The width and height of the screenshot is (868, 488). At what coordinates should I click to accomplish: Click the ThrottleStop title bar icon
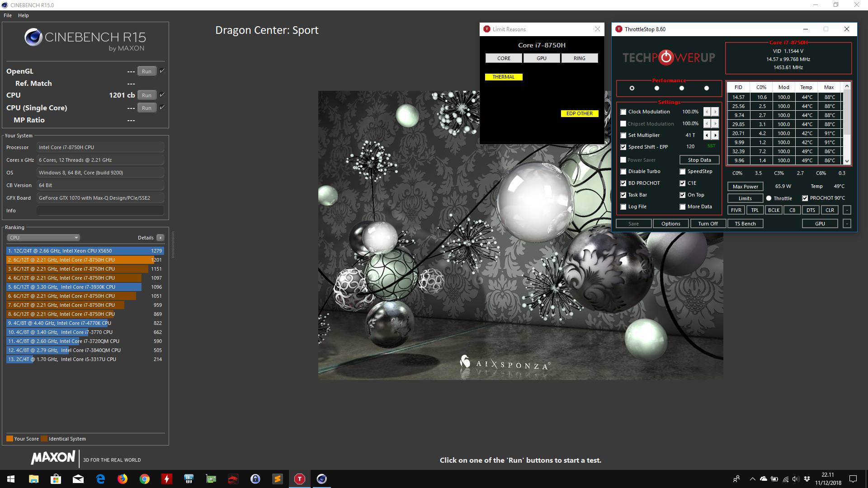pyautogui.click(x=619, y=29)
